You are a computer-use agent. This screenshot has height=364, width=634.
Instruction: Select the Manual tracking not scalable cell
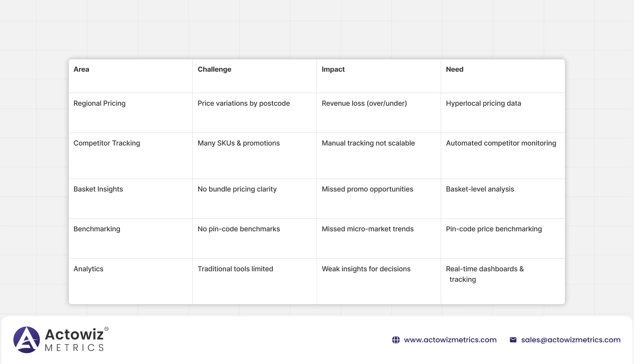pos(368,143)
